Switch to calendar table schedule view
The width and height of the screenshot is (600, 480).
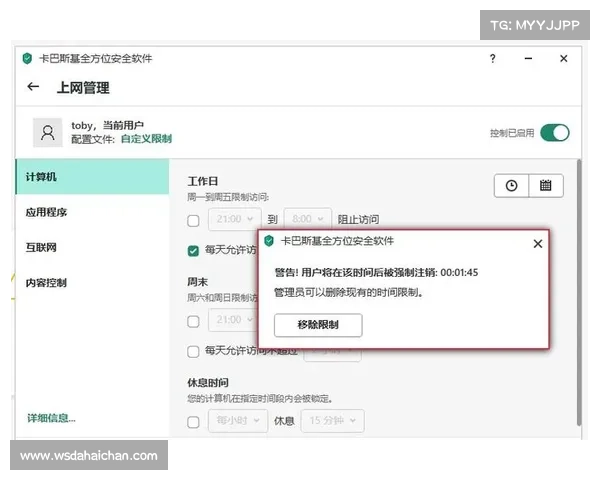coord(546,186)
